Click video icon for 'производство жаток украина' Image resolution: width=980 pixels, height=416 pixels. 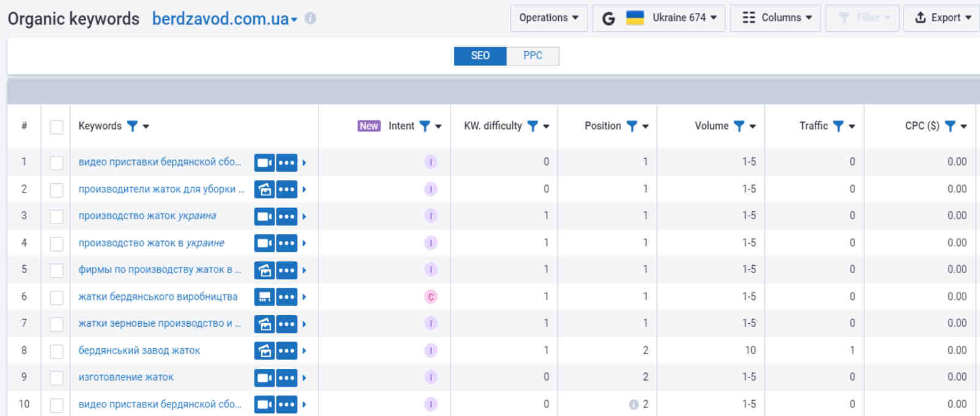click(264, 216)
